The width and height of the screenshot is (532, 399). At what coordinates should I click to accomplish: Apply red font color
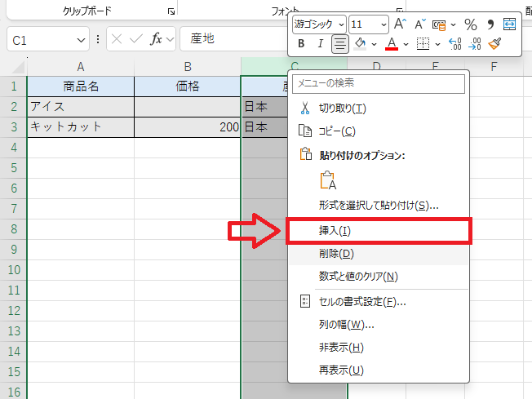point(392,44)
